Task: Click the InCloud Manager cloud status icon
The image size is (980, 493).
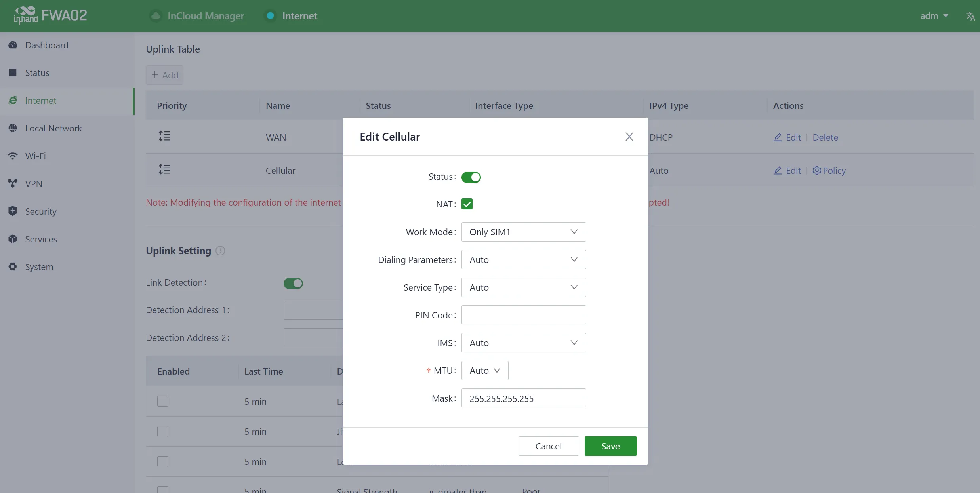Action: (x=156, y=16)
